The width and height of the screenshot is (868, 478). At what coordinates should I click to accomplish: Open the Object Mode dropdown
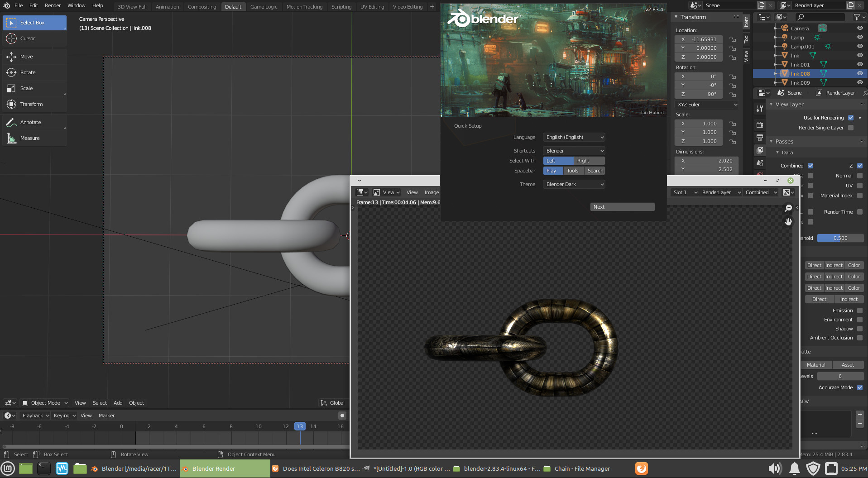44,403
